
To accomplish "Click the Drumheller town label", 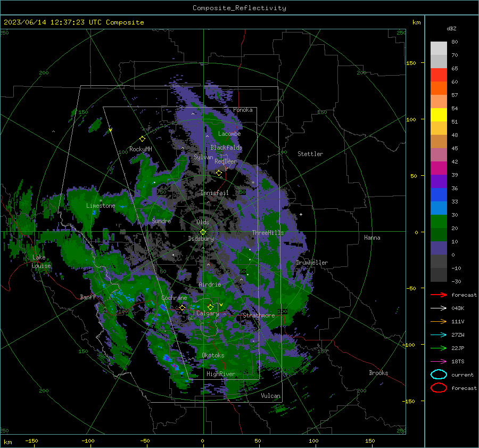I will tap(312, 263).
